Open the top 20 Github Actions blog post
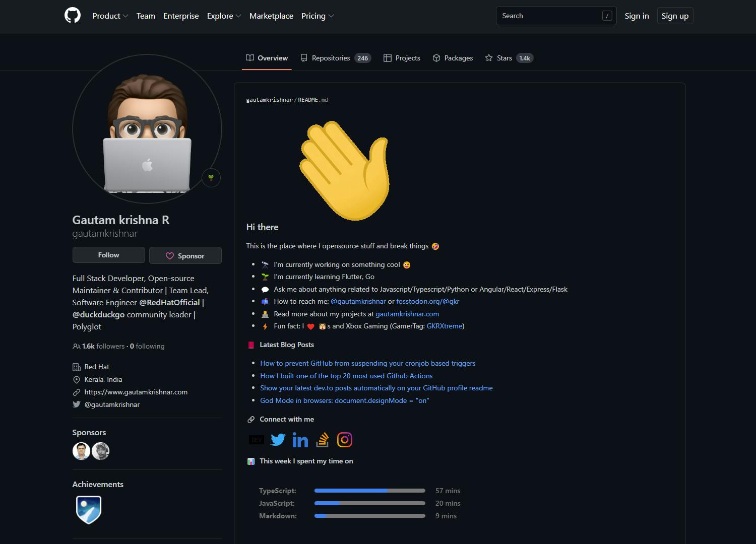The height and width of the screenshot is (544, 756). click(346, 376)
